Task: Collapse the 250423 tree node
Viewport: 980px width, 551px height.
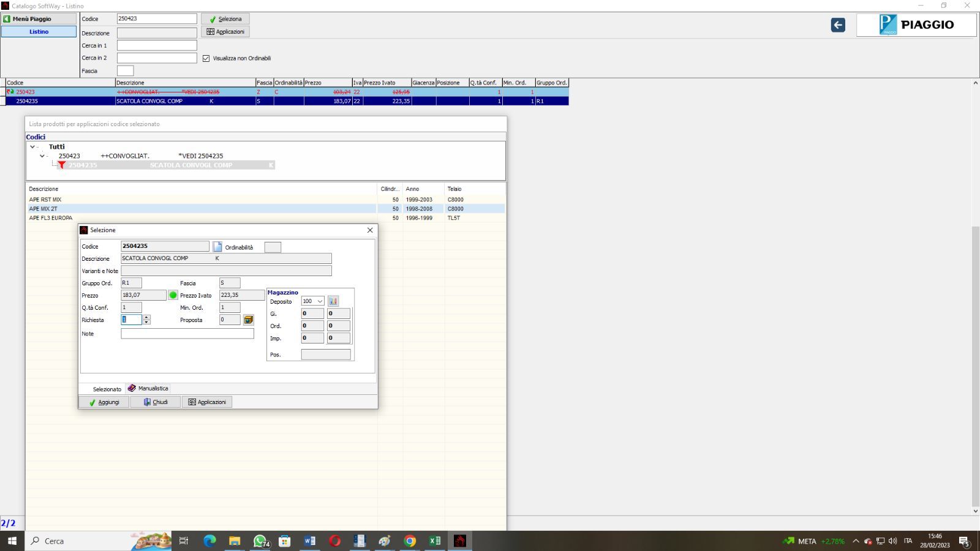Action: [x=42, y=156]
